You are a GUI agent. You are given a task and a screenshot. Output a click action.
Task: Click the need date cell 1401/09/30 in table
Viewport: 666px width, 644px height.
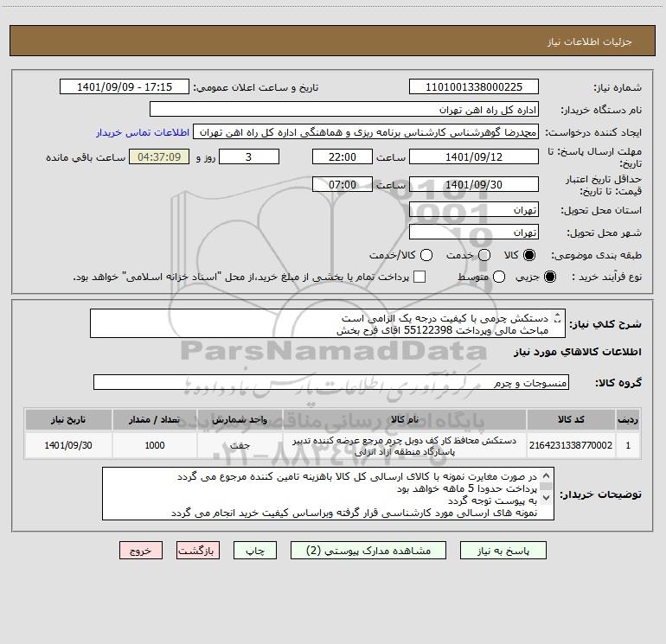pyautogui.click(x=68, y=445)
